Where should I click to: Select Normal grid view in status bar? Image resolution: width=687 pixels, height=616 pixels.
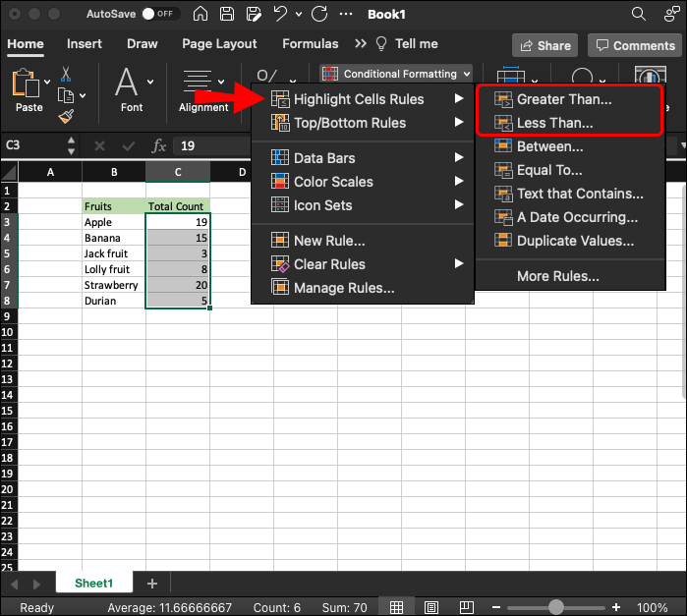coord(397,607)
